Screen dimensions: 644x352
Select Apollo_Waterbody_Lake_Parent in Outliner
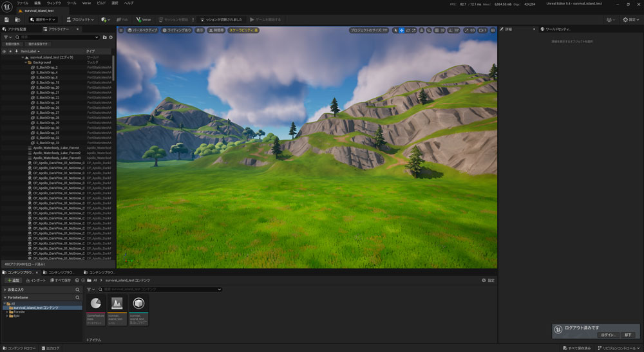56,148
